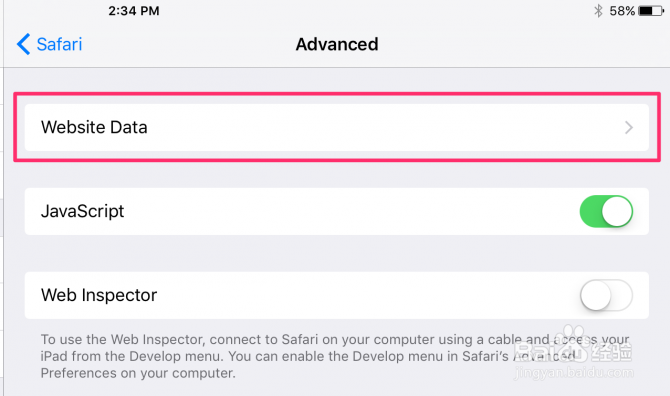This screenshot has width=670, height=396.
Task: Go back to Safari settings label
Action: [x=59, y=44]
